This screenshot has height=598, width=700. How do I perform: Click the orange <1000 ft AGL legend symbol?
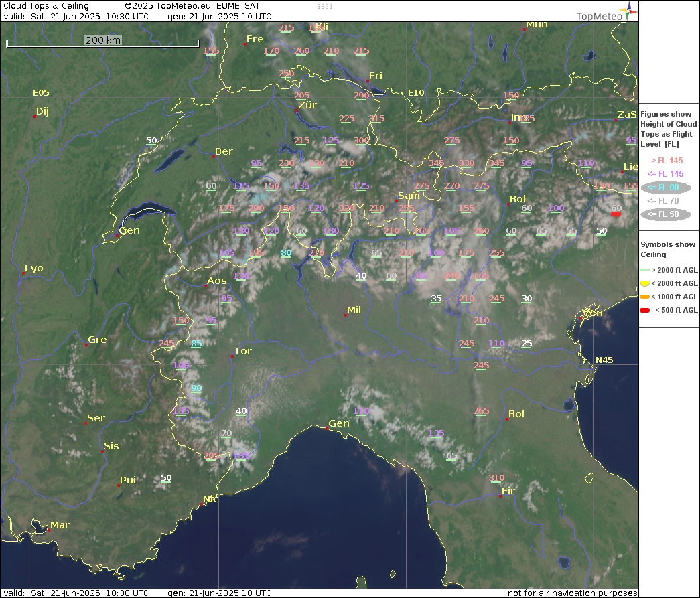[644, 297]
